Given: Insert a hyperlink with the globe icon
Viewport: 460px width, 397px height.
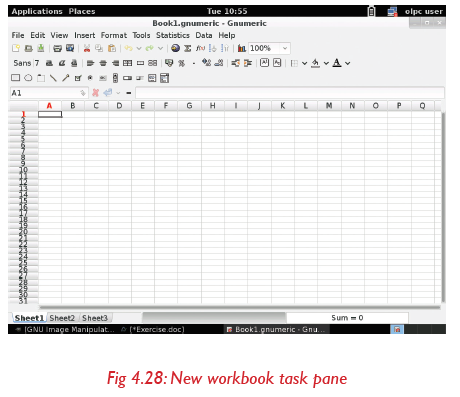Looking at the screenshot, I should click(x=175, y=48).
